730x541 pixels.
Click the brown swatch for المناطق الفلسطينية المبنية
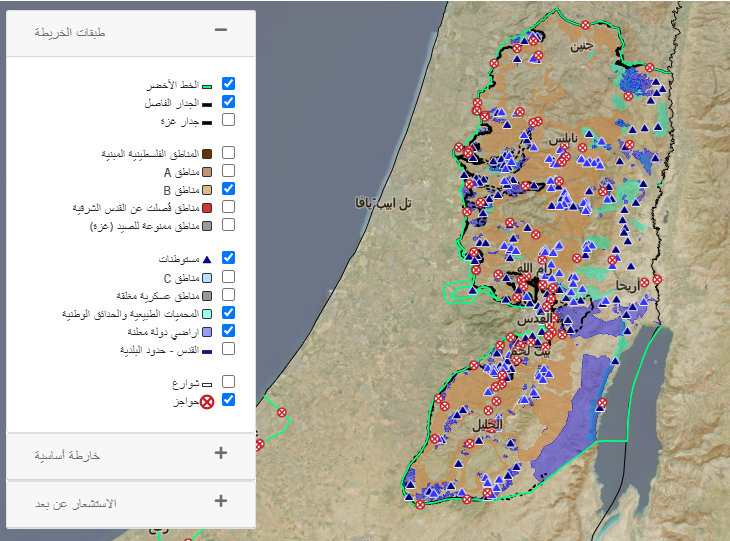click(x=206, y=154)
